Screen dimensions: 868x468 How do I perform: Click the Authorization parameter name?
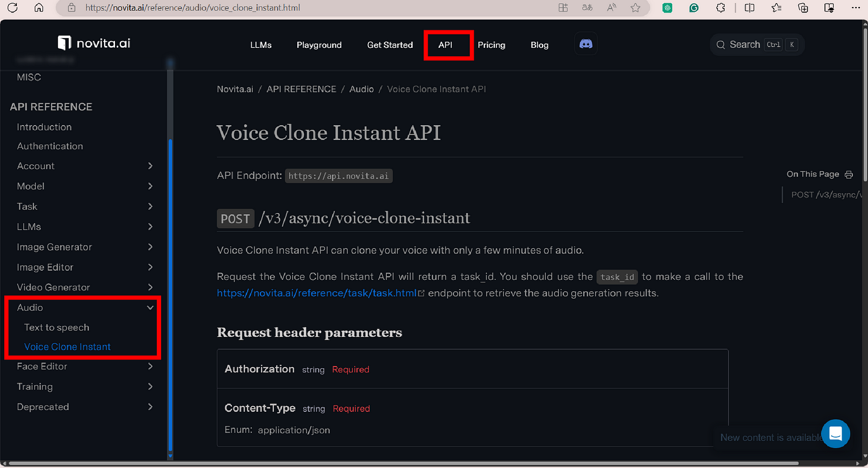pyautogui.click(x=259, y=369)
